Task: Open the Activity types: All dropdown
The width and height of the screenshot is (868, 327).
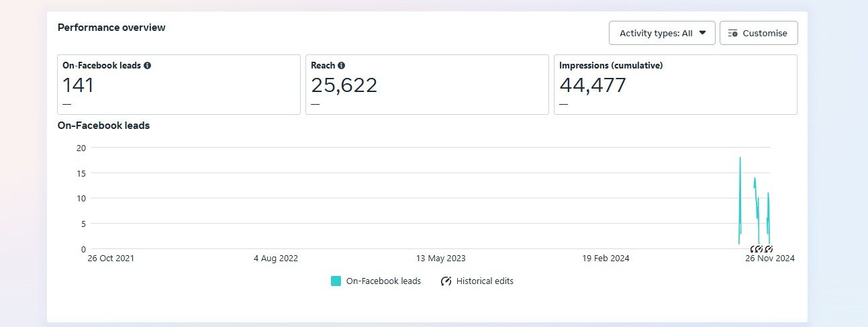Action: [662, 33]
